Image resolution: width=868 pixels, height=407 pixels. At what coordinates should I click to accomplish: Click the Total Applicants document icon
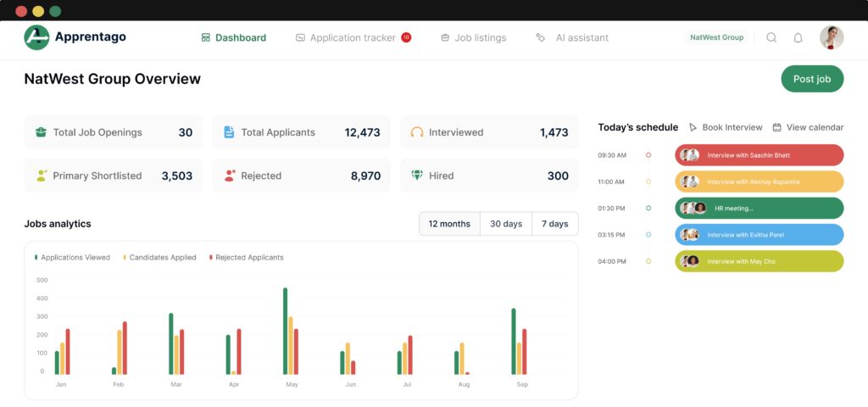tap(229, 132)
